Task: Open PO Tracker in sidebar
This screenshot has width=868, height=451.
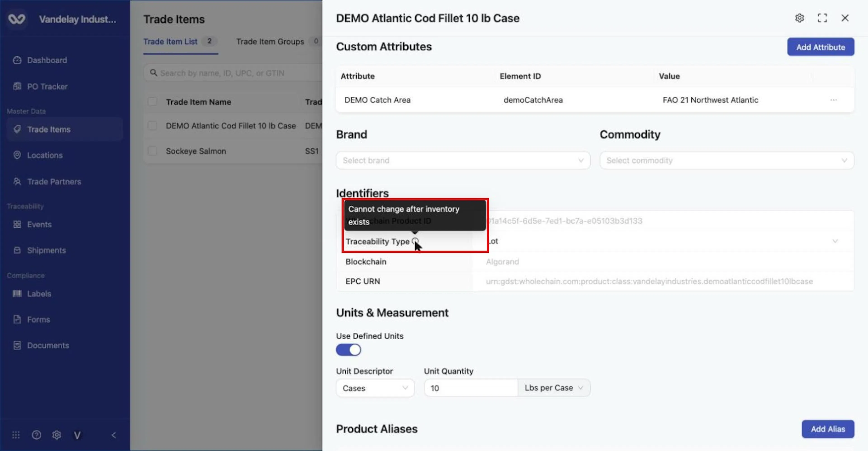Action: click(x=47, y=87)
